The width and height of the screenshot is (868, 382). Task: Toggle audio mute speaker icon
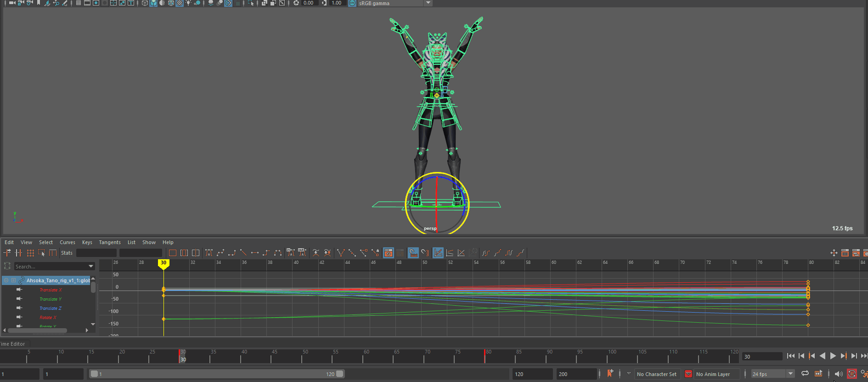tap(839, 374)
